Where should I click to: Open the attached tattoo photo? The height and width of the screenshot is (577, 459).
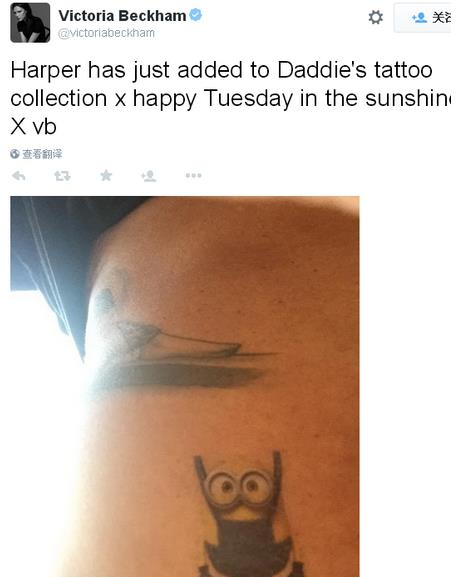185,386
